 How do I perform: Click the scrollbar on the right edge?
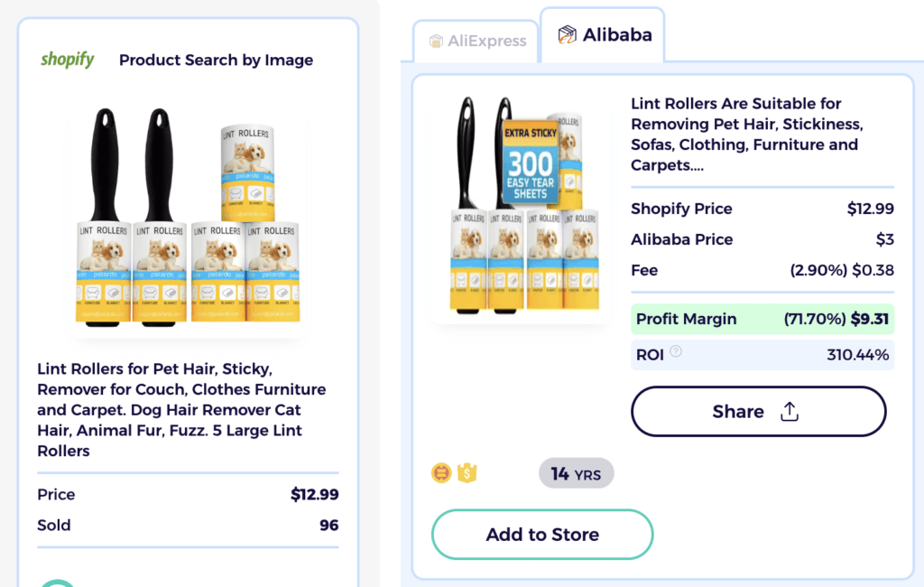[919, 293]
